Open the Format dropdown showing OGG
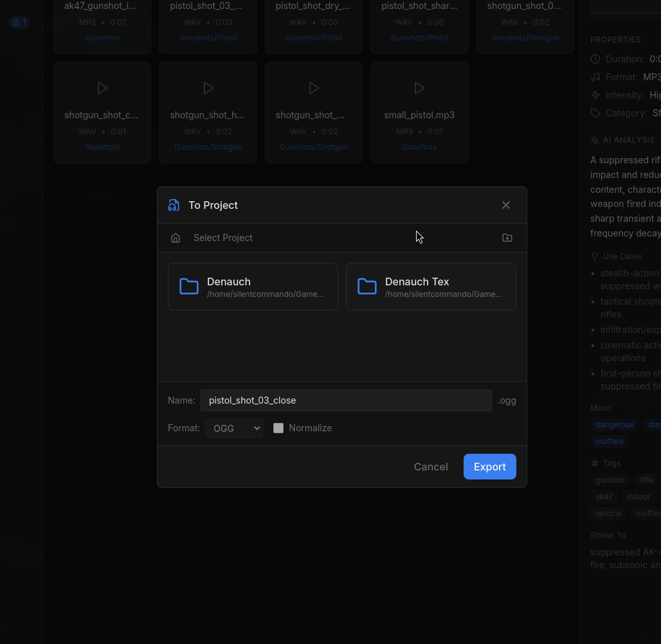 (234, 428)
